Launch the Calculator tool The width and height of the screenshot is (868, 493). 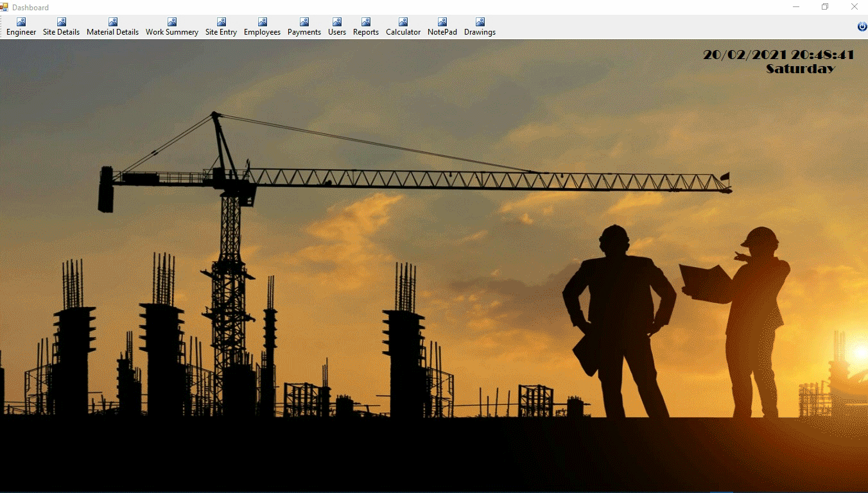403,27
